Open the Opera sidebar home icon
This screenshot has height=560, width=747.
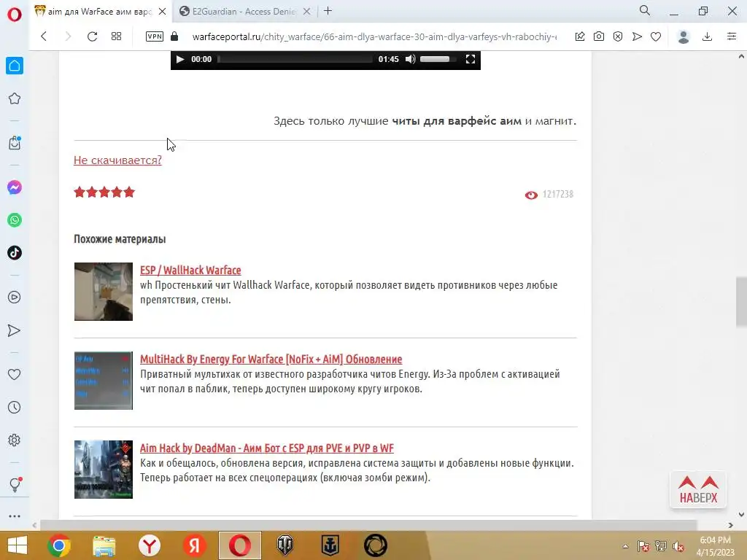15,66
